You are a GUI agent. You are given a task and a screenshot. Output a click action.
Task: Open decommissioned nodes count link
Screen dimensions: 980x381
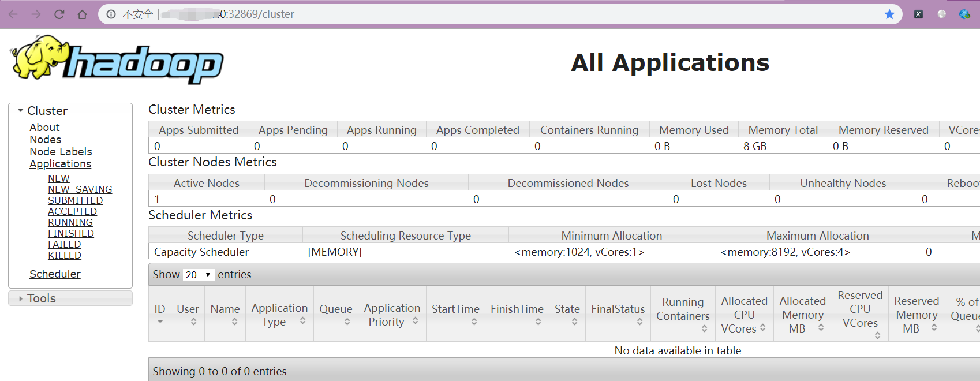tap(476, 199)
